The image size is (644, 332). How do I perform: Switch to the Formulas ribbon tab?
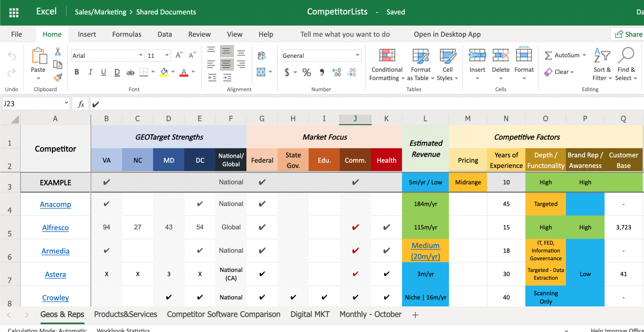click(127, 34)
